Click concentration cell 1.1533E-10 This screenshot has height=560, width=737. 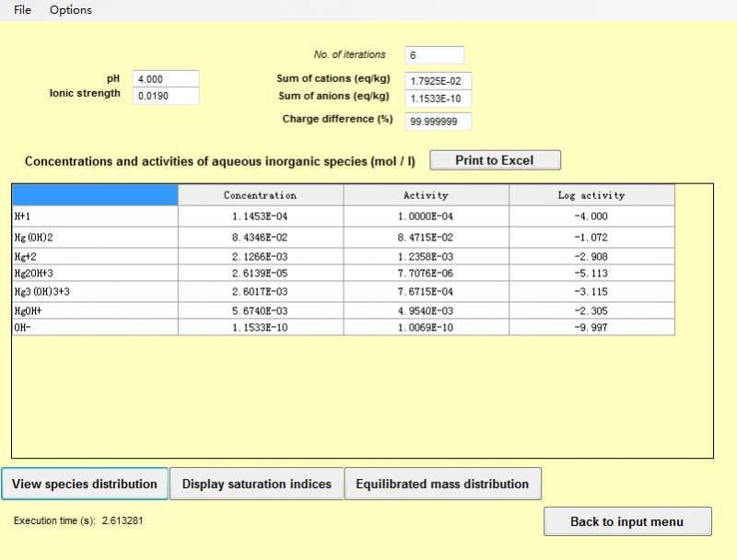tap(261, 327)
